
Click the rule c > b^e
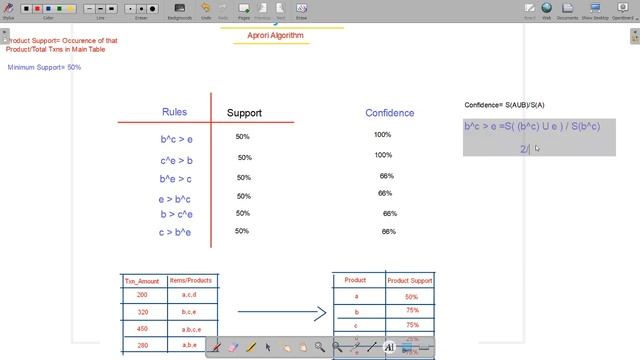tap(175, 232)
